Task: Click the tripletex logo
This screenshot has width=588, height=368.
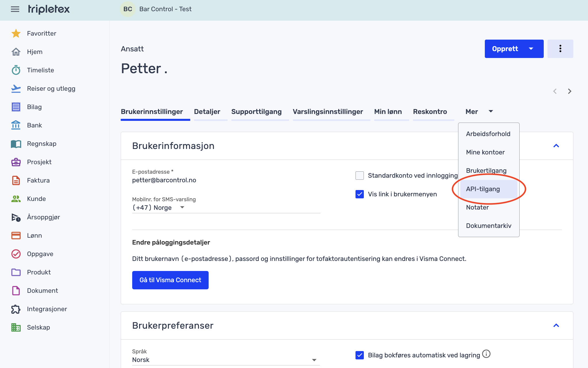Action: tap(49, 9)
